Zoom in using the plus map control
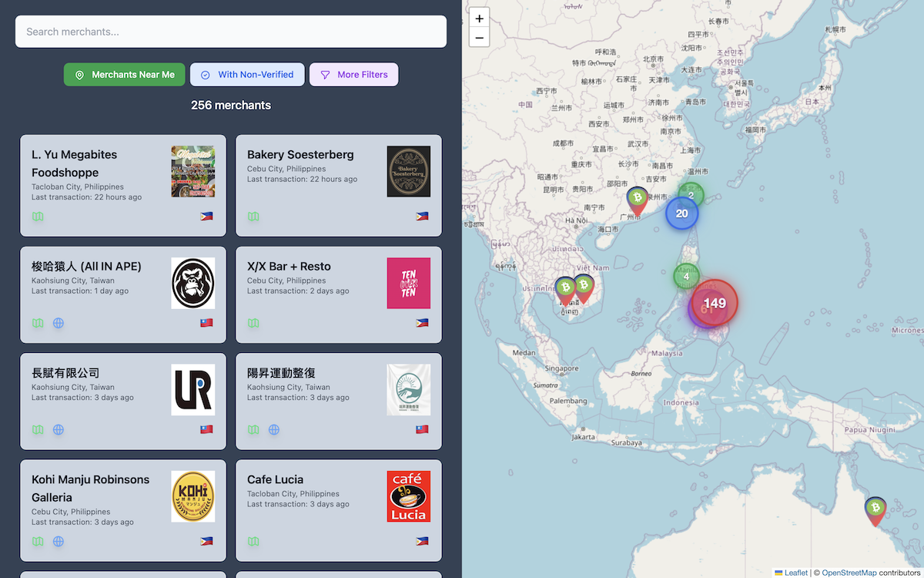This screenshot has width=924, height=578. [x=479, y=18]
